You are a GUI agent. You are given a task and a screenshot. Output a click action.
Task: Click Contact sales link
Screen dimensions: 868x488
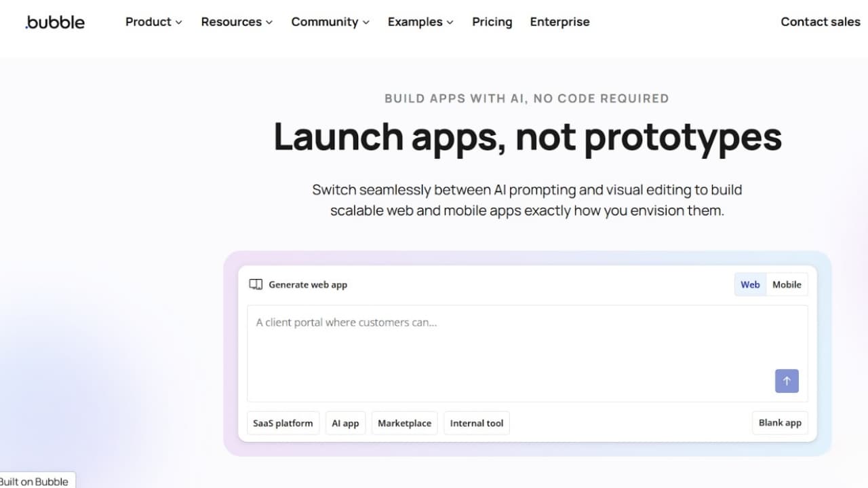coord(821,22)
